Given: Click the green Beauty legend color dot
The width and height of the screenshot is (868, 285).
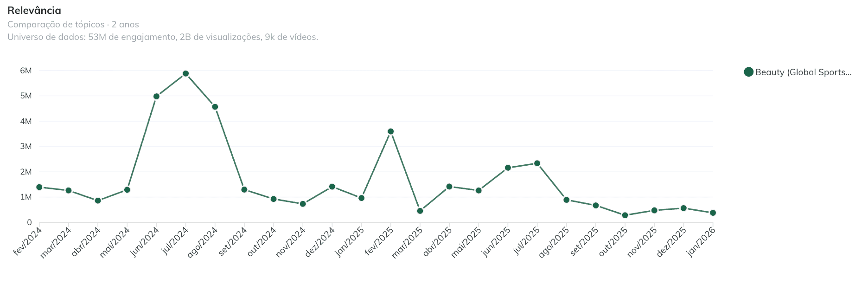Looking at the screenshot, I should click(748, 72).
